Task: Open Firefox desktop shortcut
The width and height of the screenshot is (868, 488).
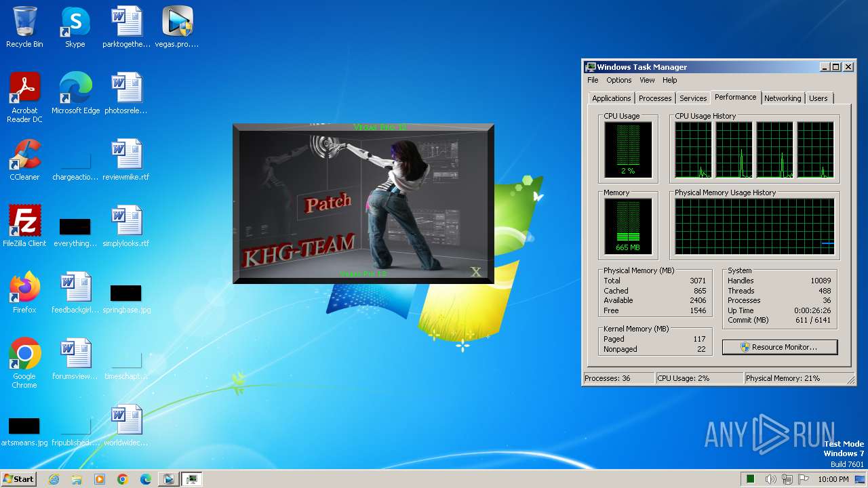Action: tap(24, 293)
